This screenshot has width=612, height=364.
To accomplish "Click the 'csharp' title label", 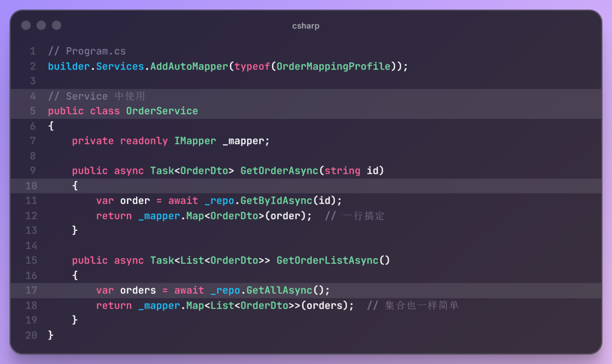I will (305, 25).
